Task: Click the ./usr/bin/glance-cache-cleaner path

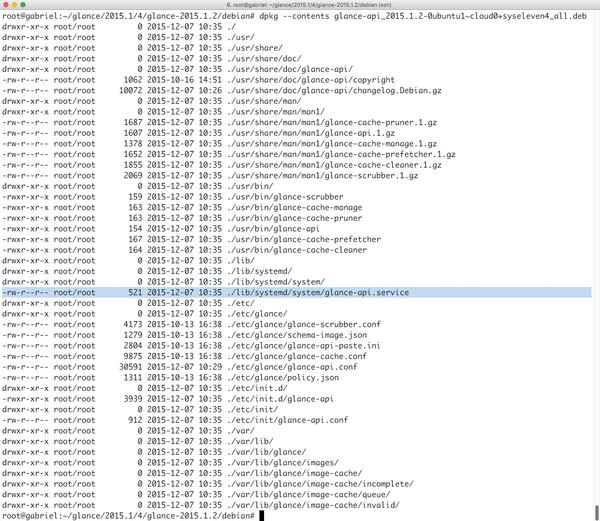Action: point(297,250)
